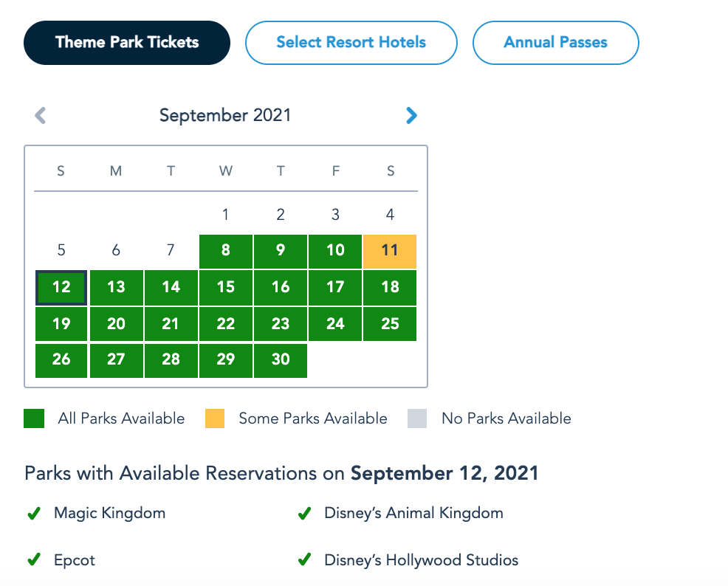Choose September 25 in the calendar

[390, 323]
